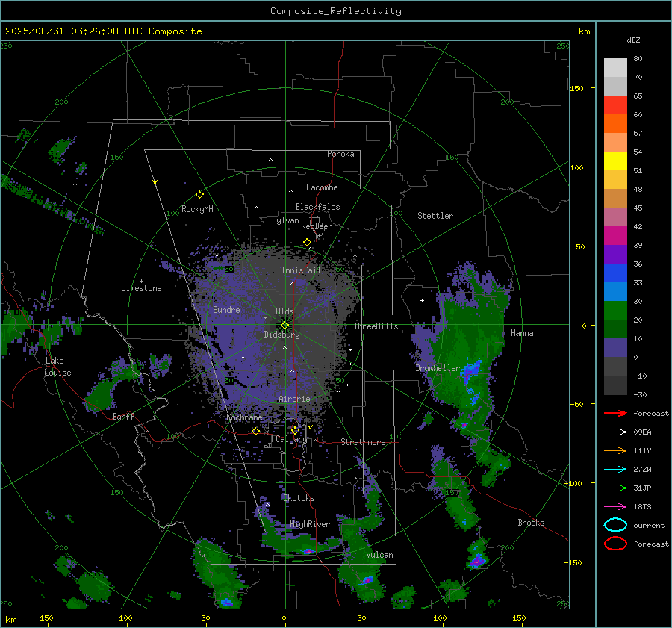672x628 pixels.
Task: Click the Lacombe town label
Action: [322, 187]
